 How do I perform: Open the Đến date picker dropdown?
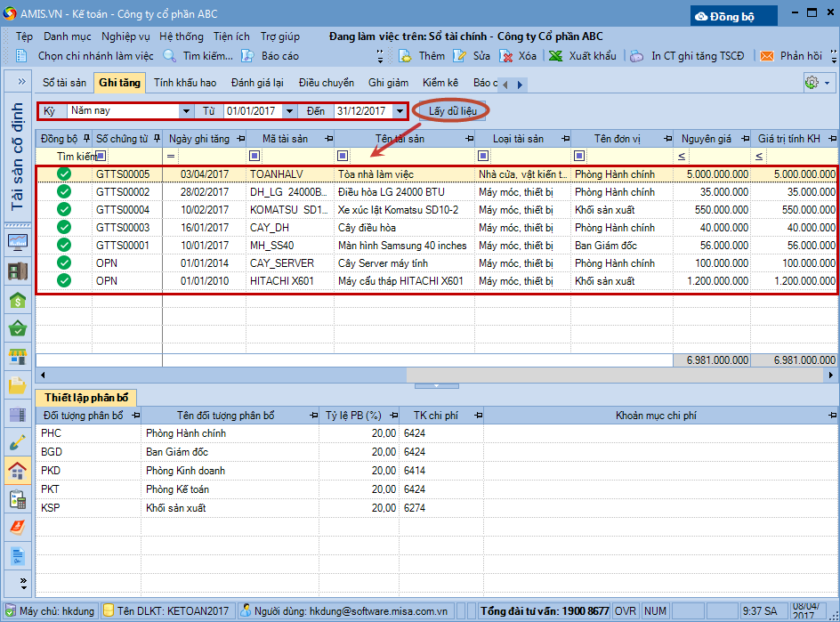coord(400,111)
